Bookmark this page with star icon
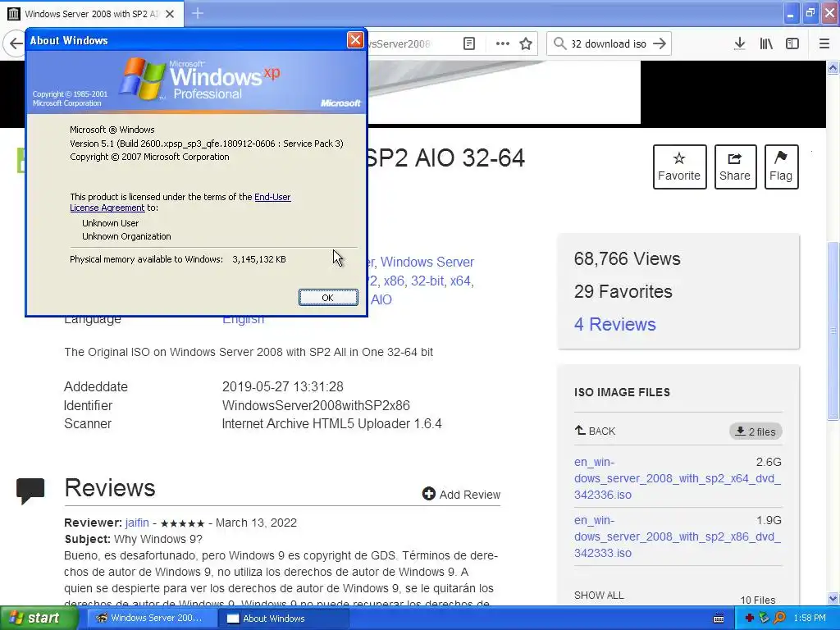 [526, 44]
